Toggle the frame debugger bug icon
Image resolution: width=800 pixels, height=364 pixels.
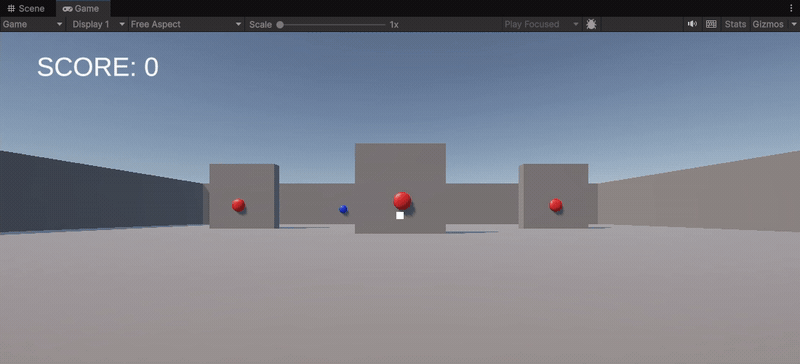pos(591,24)
